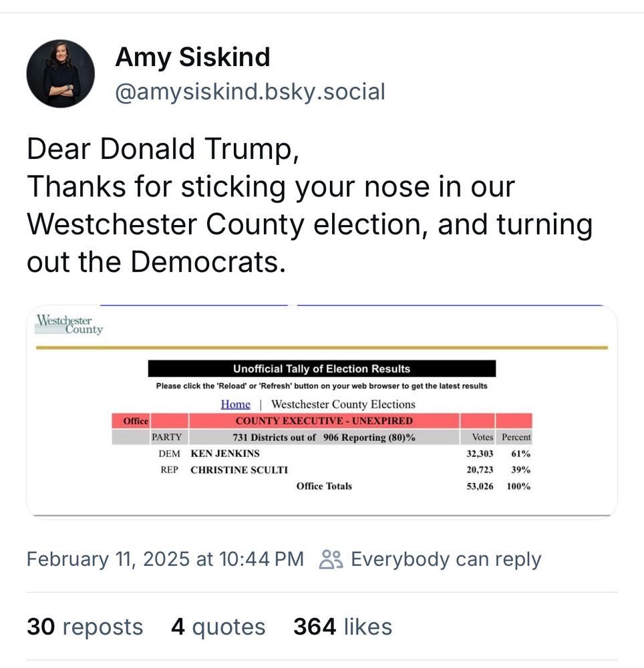The image size is (644, 668).
Task: Click the Westchester County Elections text
Action: tap(343, 404)
